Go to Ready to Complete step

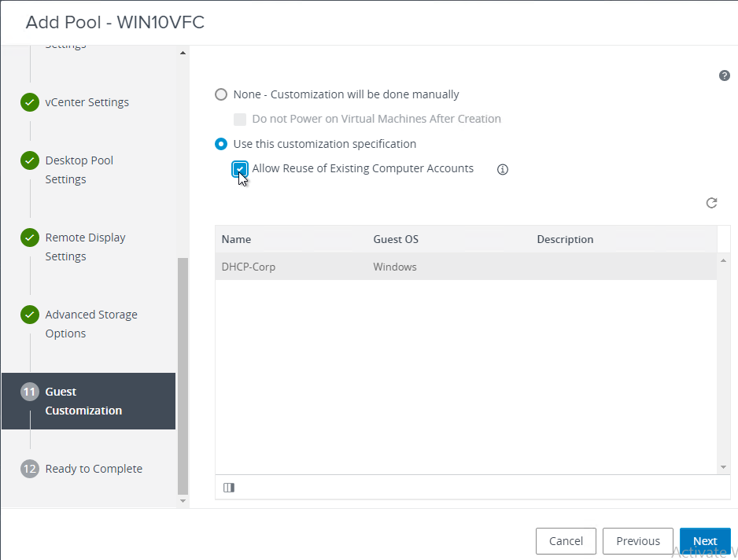(94, 469)
